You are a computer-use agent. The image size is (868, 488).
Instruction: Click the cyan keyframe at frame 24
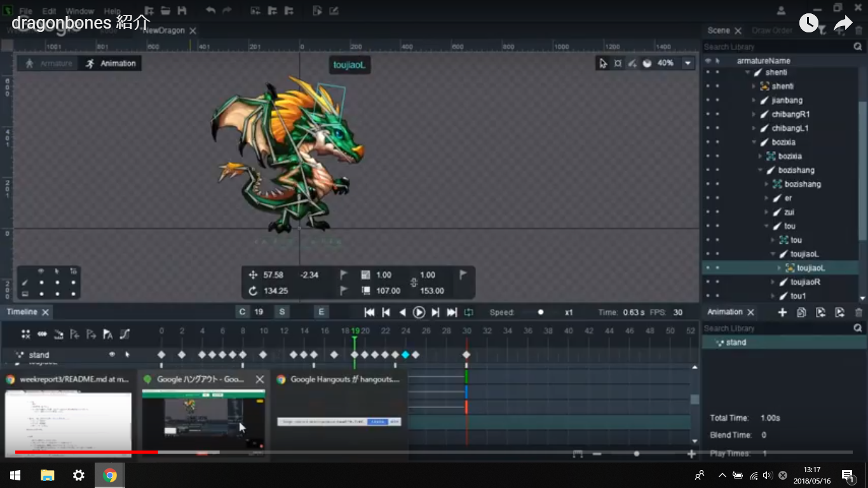tap(405, 355)
